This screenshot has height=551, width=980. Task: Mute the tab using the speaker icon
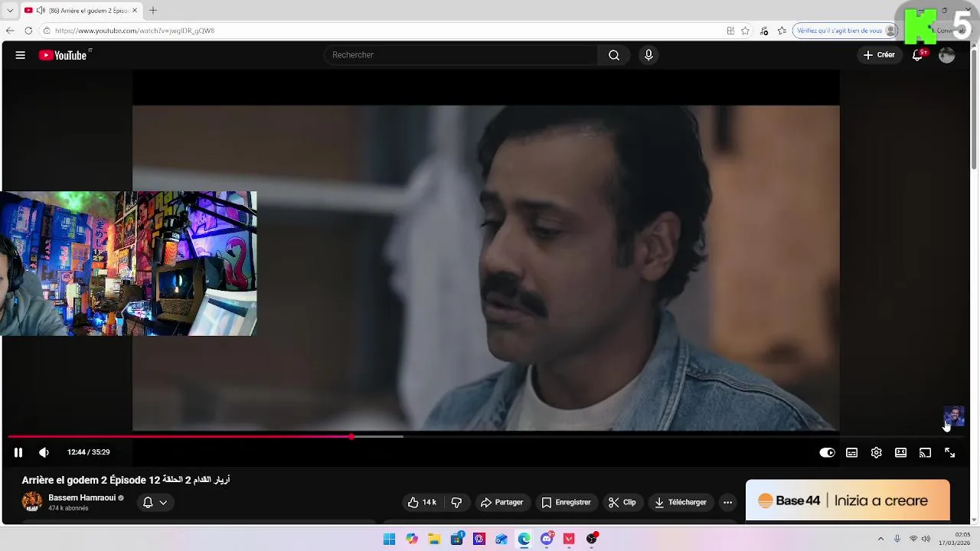click(x=41, y=11)
